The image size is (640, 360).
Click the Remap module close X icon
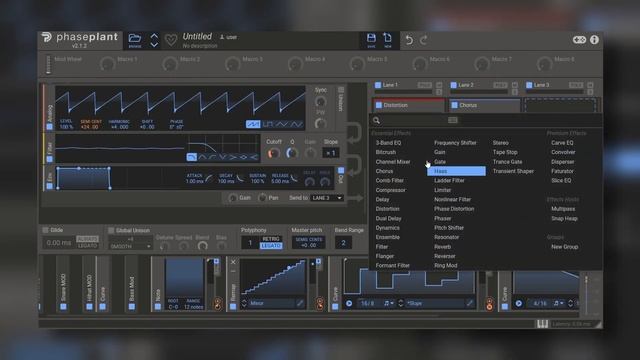click(x=233, y=262)
